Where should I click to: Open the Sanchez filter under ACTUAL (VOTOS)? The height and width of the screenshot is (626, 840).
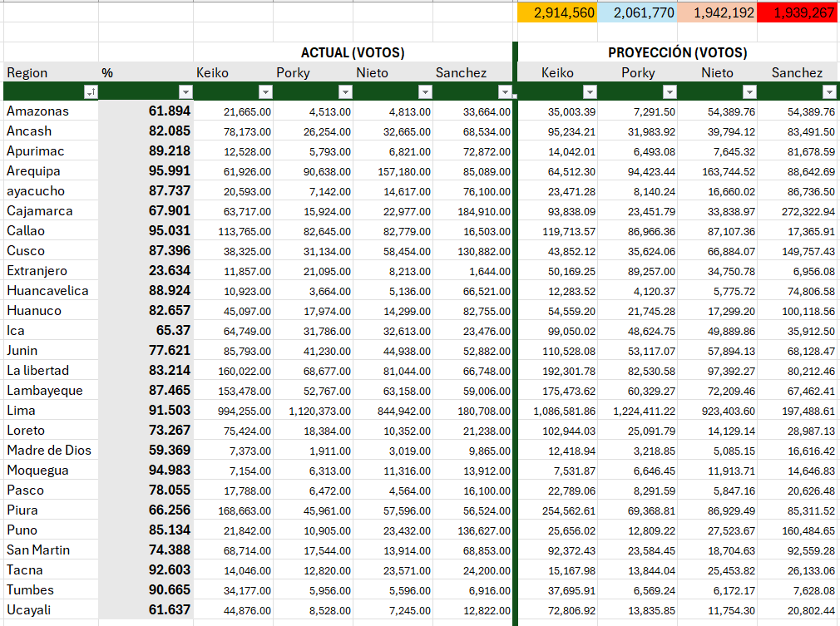pos(505,92)
